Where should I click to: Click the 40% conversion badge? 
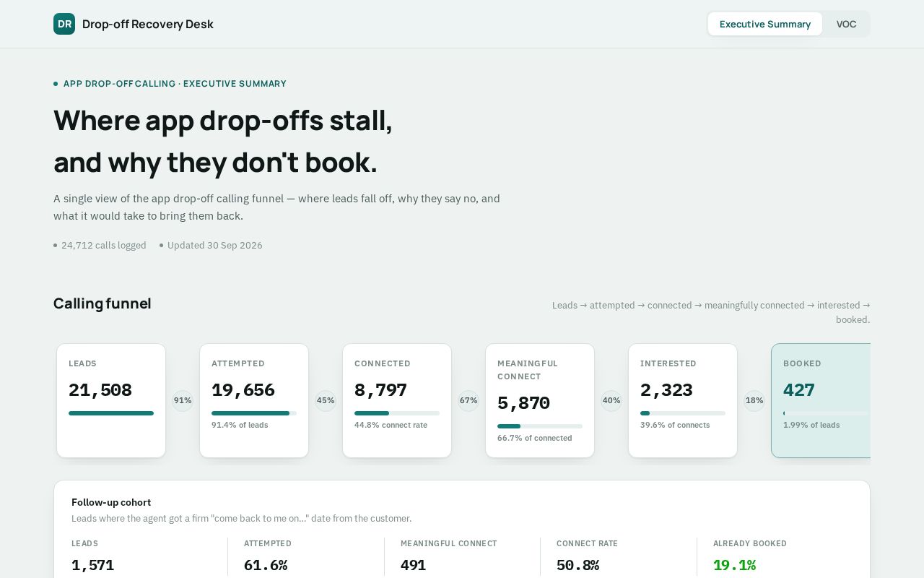pyautogui.click(x=611, y=401)
